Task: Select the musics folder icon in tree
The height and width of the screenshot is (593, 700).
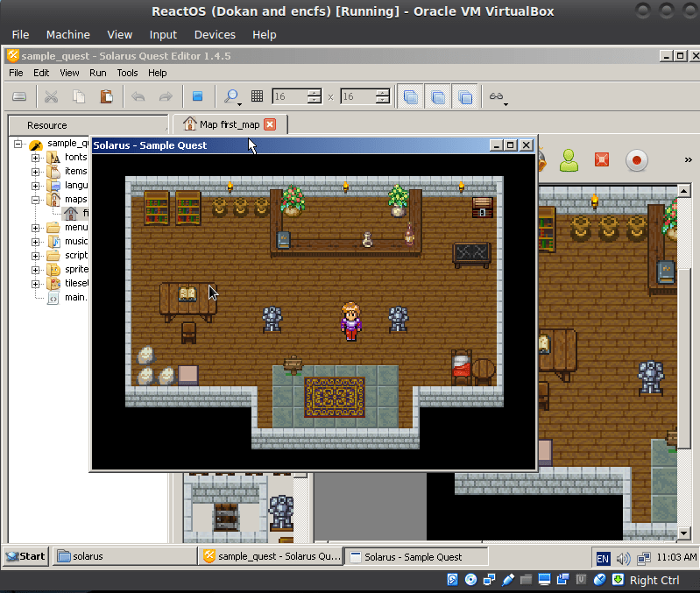Action: 53,242
